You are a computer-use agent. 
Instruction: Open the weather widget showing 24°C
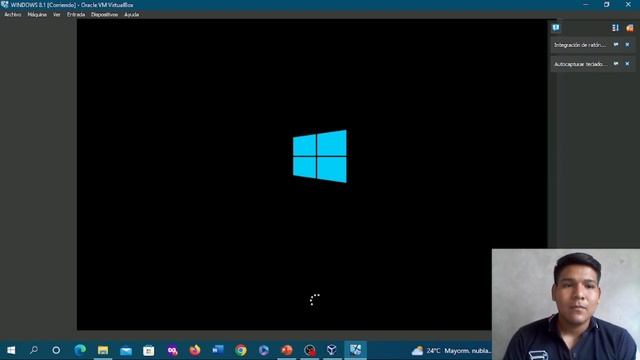coord(451,351)
